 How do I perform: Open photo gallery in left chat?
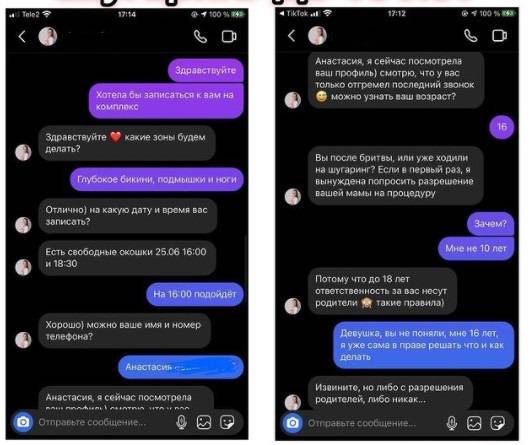204,422
